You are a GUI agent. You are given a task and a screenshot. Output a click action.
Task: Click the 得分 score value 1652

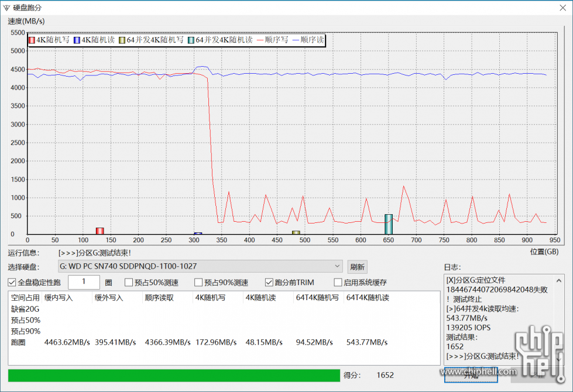(385, 375)
